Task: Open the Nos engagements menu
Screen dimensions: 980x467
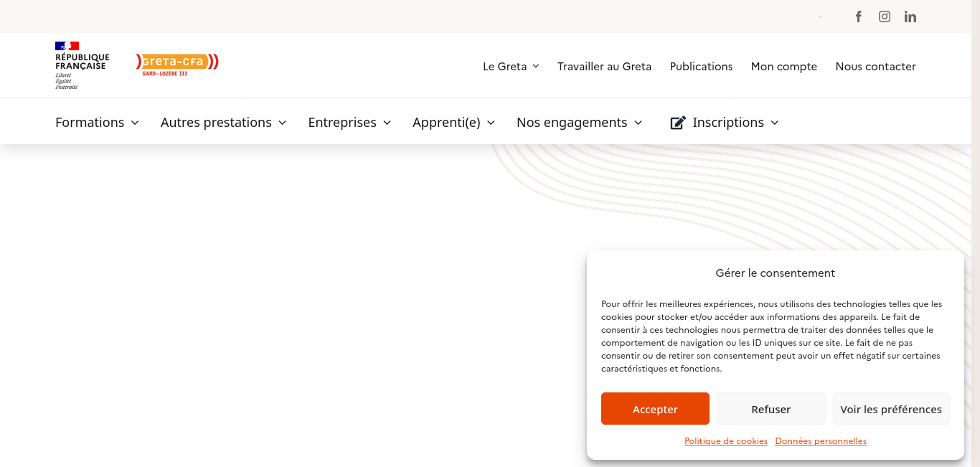Action: pos(579,123)
